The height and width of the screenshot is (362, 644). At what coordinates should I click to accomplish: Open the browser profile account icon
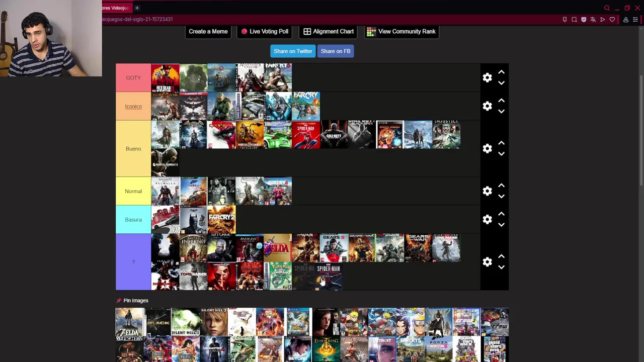pos(626,20)
